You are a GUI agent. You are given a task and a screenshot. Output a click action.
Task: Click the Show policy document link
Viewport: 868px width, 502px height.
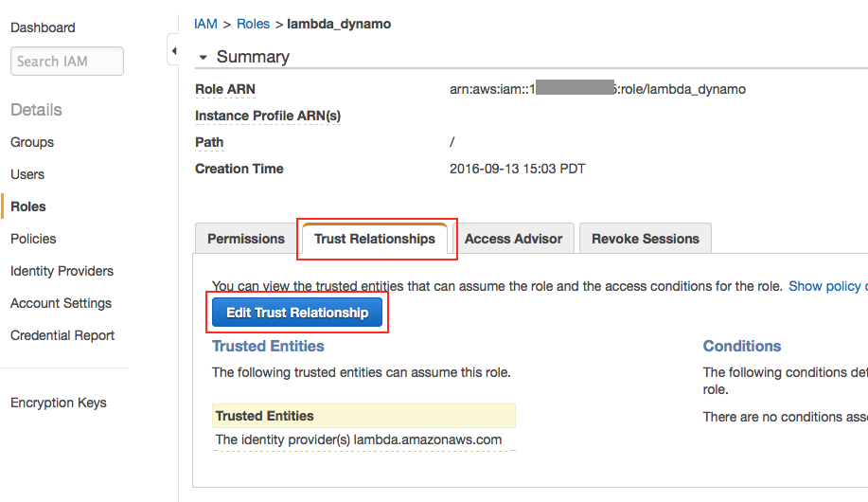pyautogui.click(x=826, y=285)
